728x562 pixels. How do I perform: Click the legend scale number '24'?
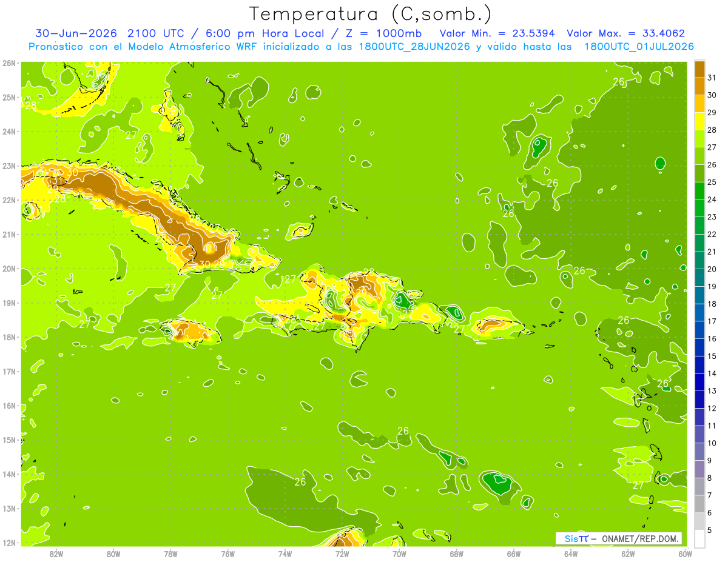[x=712, y=199]
